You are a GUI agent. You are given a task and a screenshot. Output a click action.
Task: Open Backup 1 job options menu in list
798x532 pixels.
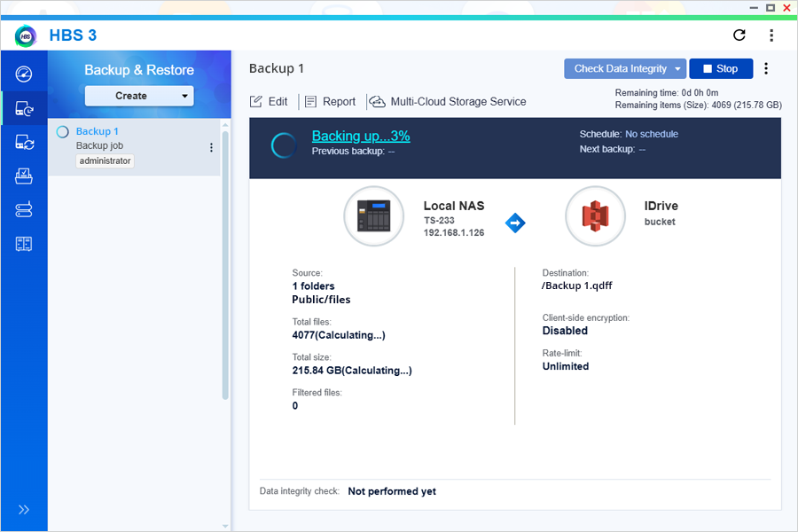211,148
